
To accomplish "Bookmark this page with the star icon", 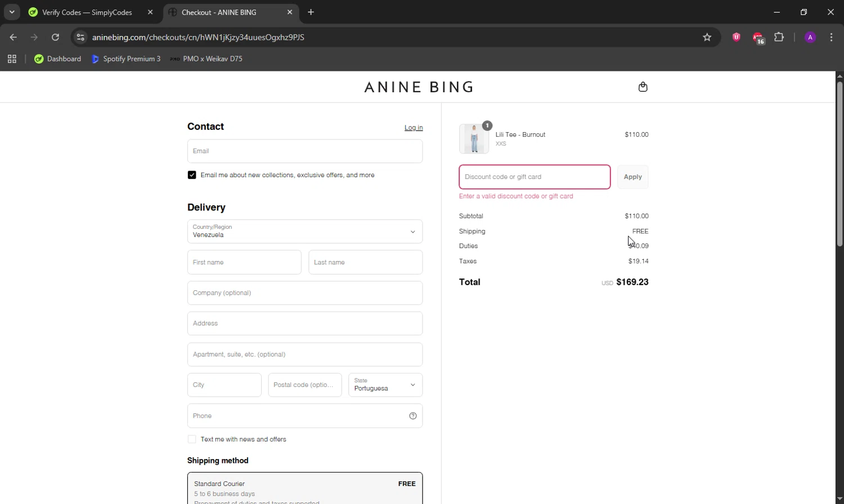I will 707,37.
